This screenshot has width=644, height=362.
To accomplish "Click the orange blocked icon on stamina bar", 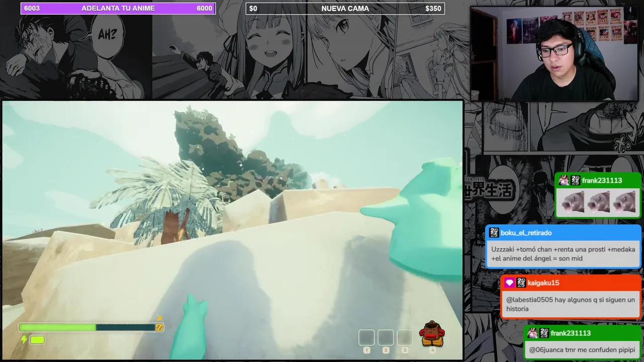I will 159,327.
